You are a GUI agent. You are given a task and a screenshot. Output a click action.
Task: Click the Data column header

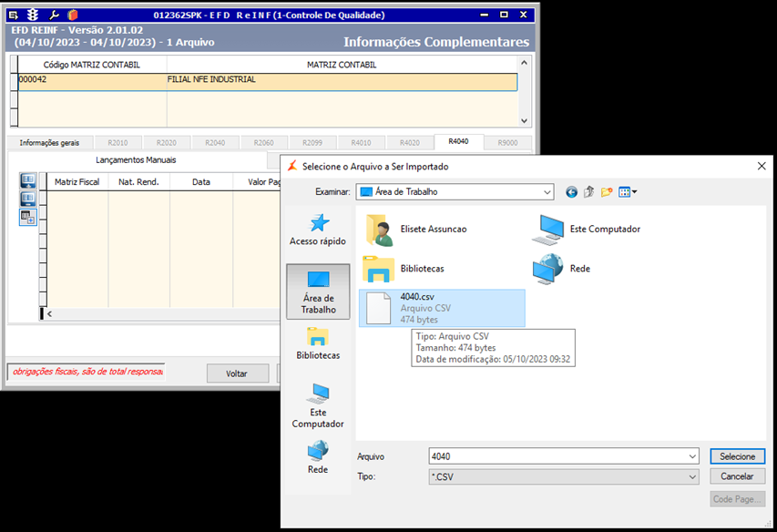click(x=201, y=182)
